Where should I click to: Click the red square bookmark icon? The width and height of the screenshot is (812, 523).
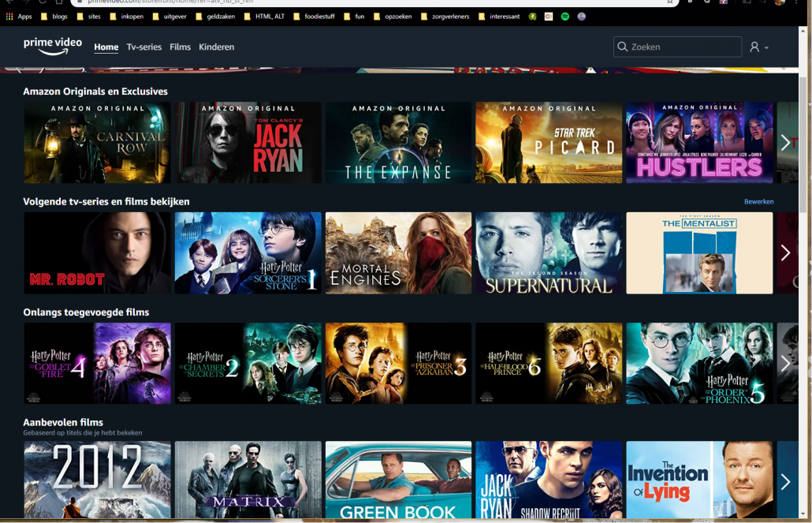coord(549,17)
